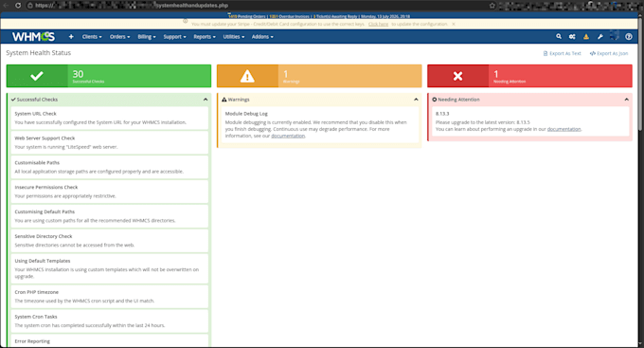Image resolution: width=644 pixels, height=348 pixels.
Task: Click Export As Json link
Action: pyautogui.click(x=609, y=53)
